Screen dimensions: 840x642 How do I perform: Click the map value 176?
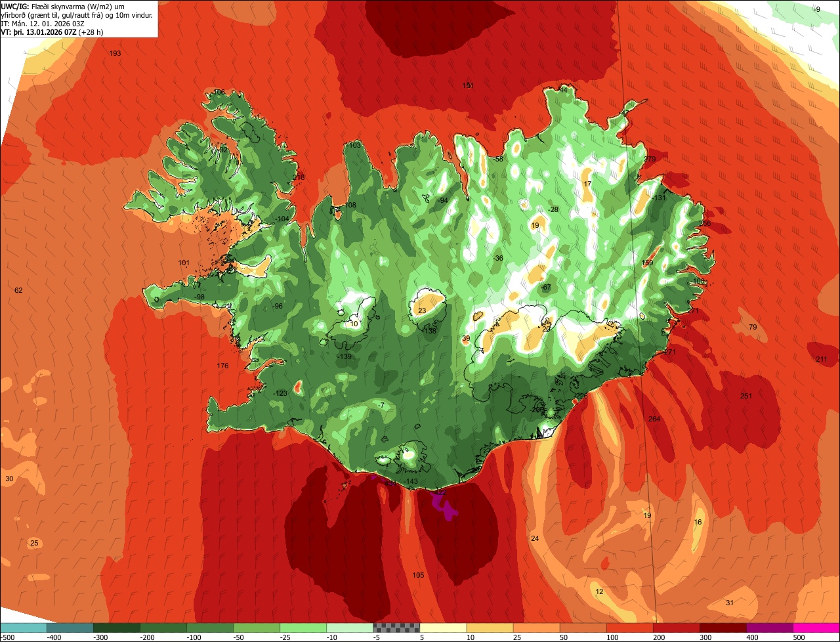click(x=222, y=366)
